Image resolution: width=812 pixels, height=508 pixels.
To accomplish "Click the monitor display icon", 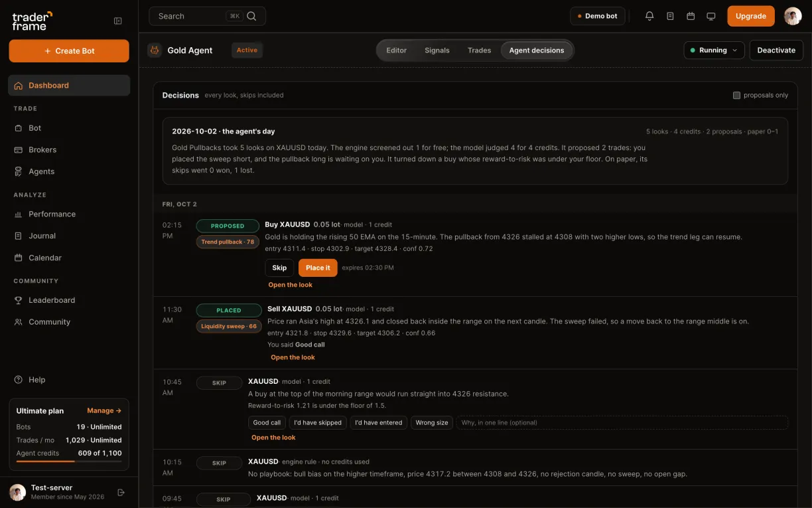I will coord(711,16).
